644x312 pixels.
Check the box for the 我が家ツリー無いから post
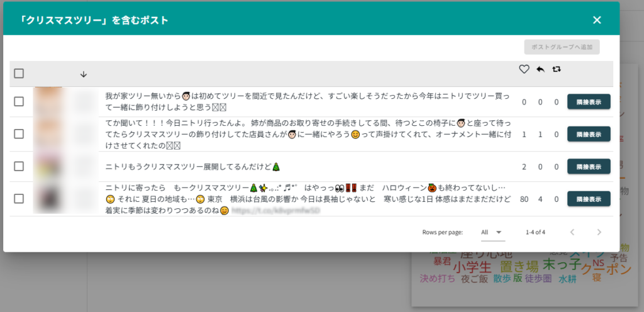coord(19,101)
